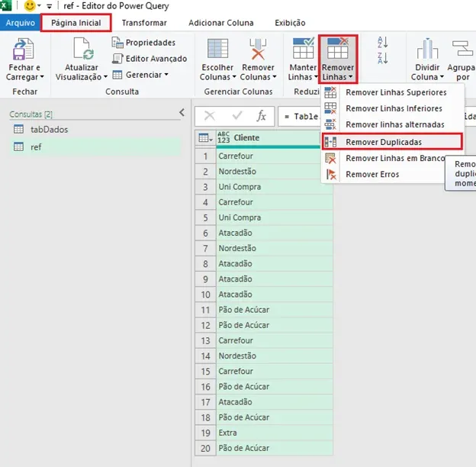Click the Uni Compra cell in row 5
This screenshot has width=476, height=467.
click(x=275, y=217)
